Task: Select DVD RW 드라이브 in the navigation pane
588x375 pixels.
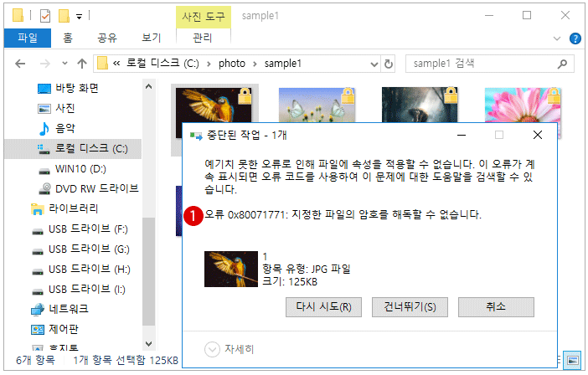Action: tap(97, 188)
